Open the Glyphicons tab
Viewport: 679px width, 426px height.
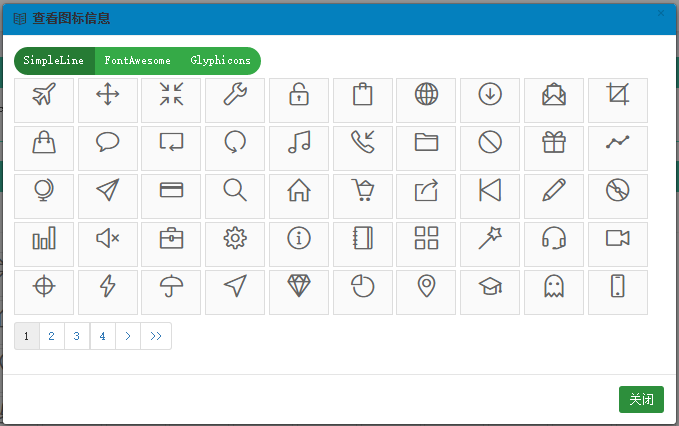click(x=220, y=61)
